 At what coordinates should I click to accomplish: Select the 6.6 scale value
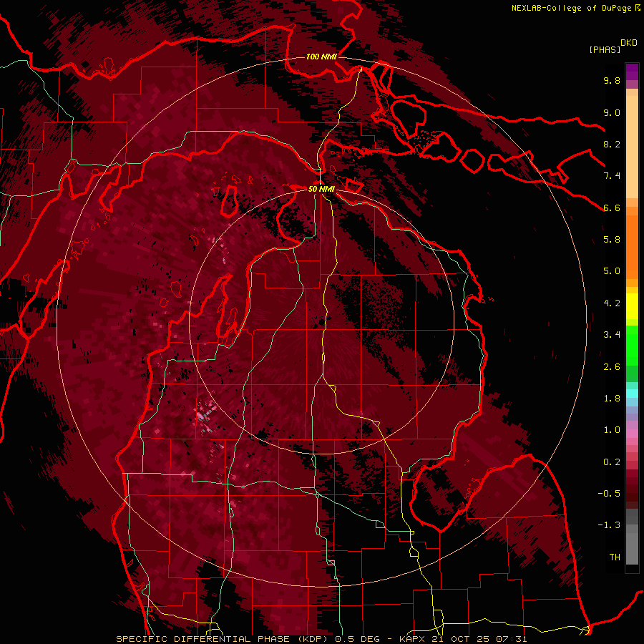click(612, 208)
